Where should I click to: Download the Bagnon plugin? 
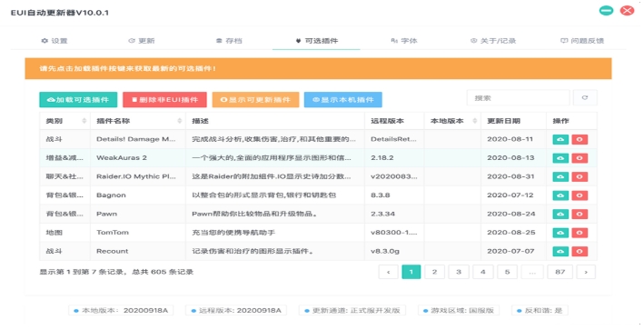(560, 195)
